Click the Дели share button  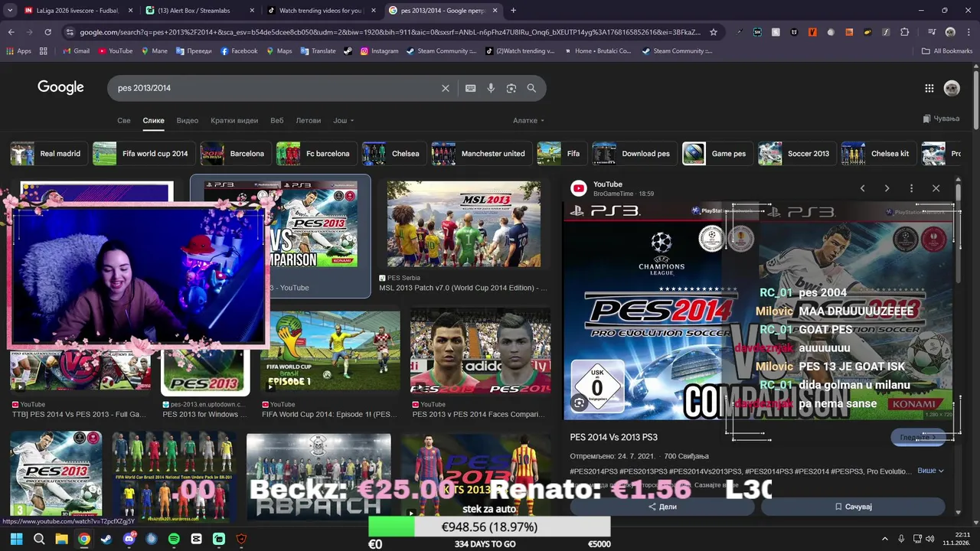662,507
